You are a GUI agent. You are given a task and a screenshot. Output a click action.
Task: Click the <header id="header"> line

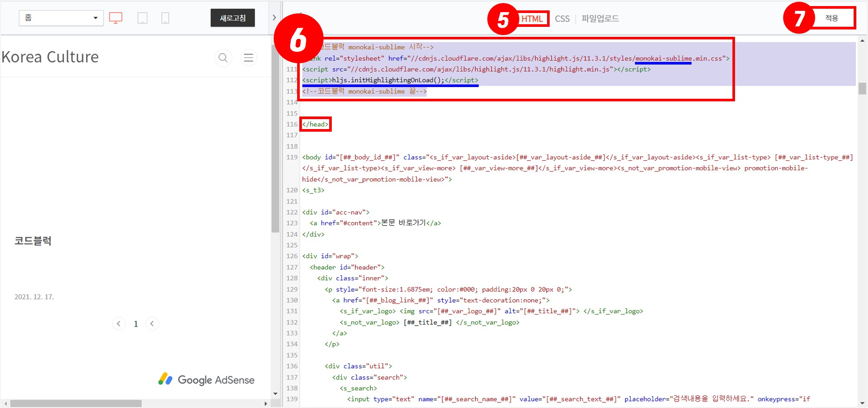coord(347,267)
